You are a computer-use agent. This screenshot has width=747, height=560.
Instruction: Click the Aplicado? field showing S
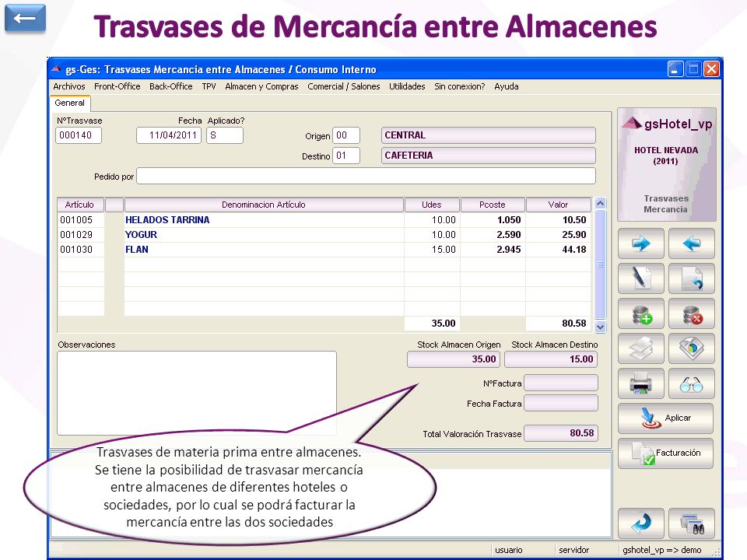click(225, 135)
